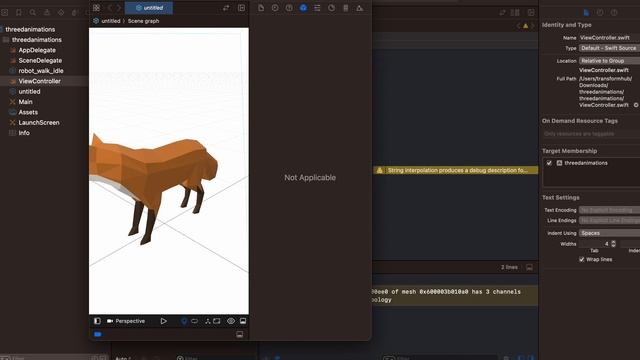Open the robot_walk_idle file
Viewport: 640px width, 360px height.
click(x=41, y=71)
